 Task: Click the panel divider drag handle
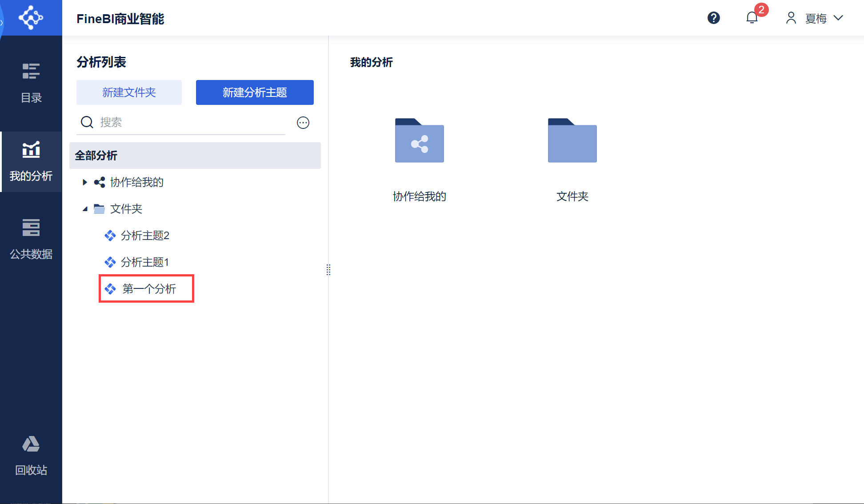[x=328, y=270]
